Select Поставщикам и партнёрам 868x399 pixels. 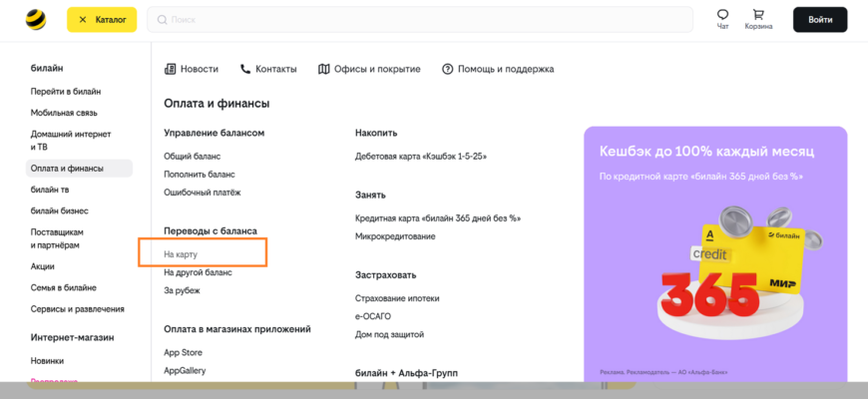[57, 238]
